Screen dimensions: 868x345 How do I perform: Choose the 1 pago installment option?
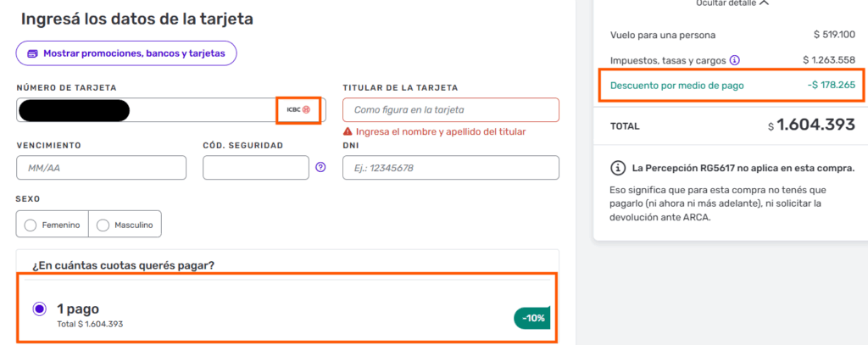pos(39,309)
